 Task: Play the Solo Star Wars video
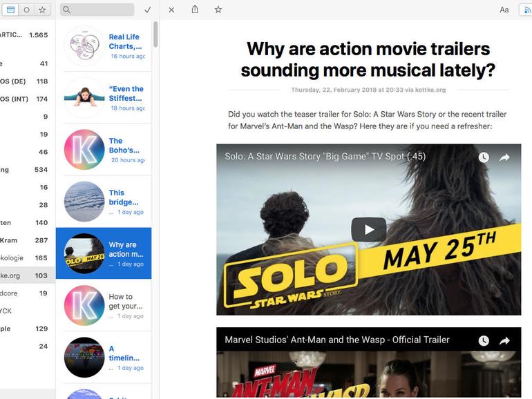(368, 230)
